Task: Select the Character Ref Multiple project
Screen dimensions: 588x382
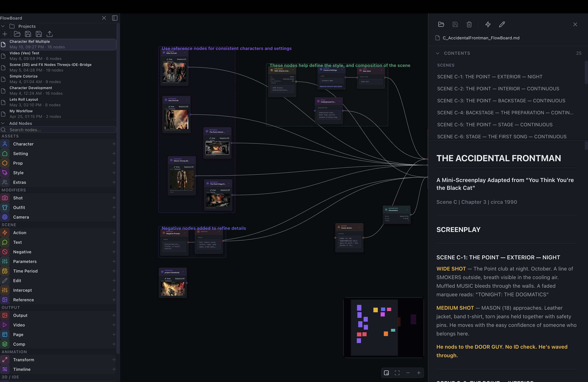Action: pyautogui.click(x=58, y=44)
